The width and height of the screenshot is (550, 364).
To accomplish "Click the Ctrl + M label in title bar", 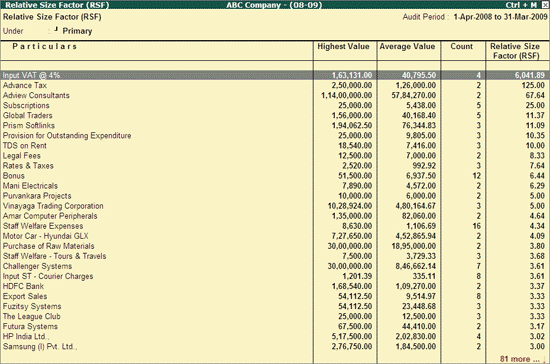I will (x=521, y=5).
